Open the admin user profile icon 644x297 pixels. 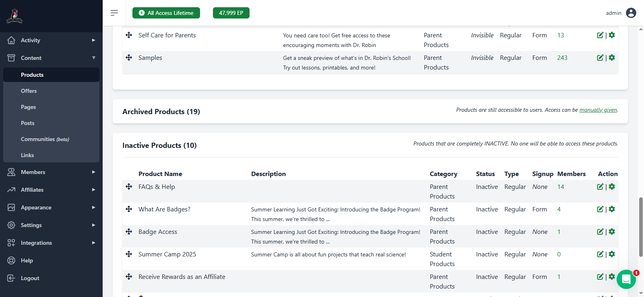[631, 13]
